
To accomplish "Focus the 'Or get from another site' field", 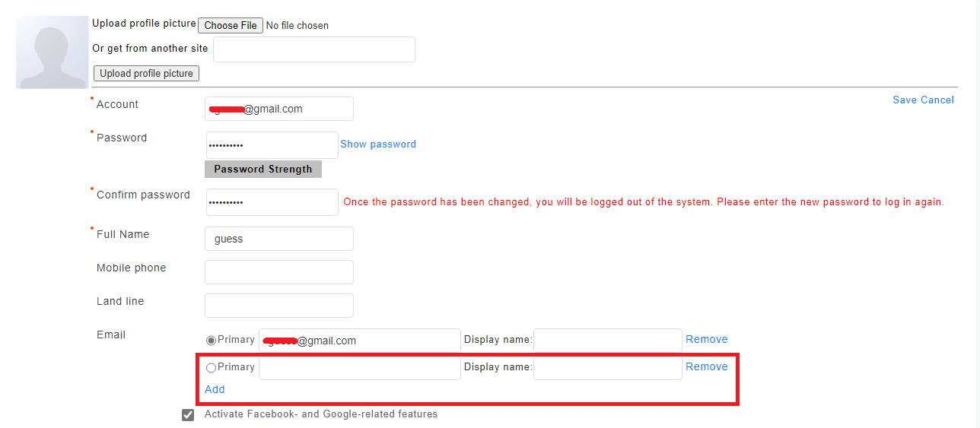I will coord(313,49).
